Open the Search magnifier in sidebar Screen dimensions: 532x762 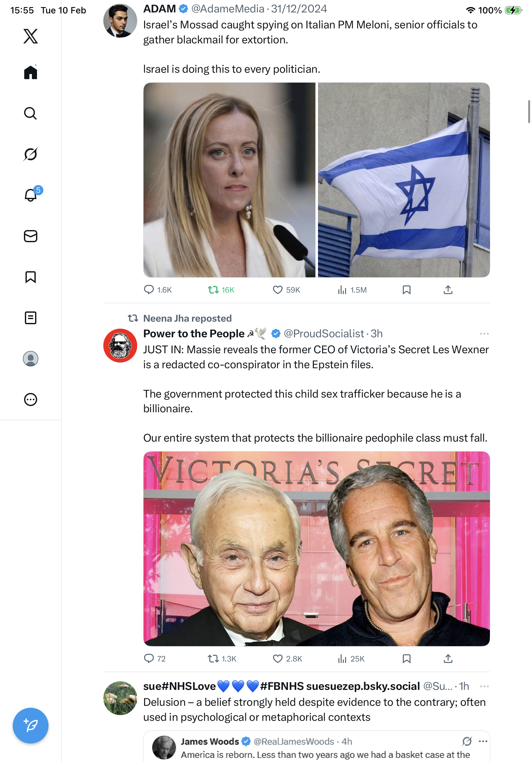coord(31,113)
